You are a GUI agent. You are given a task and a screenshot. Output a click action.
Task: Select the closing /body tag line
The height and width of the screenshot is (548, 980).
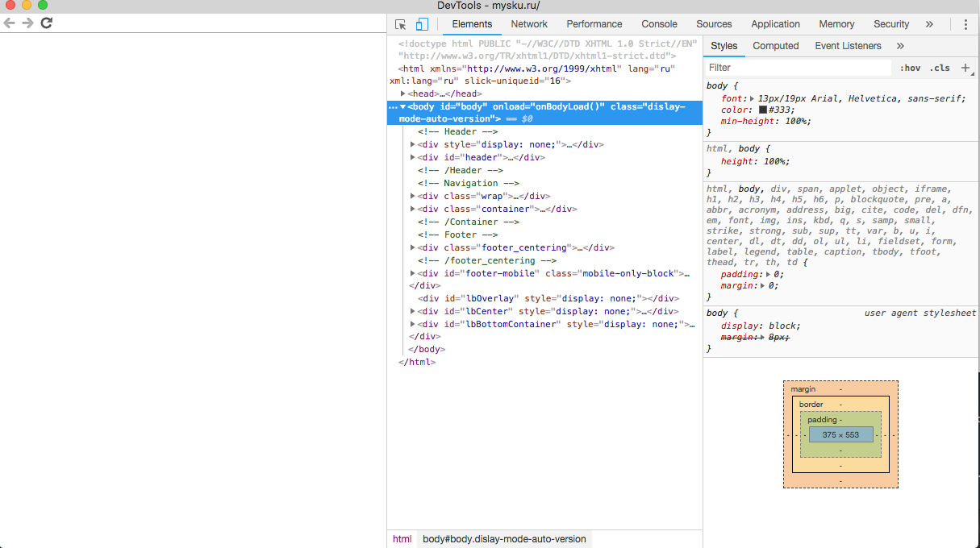click(x=427, y=350)
